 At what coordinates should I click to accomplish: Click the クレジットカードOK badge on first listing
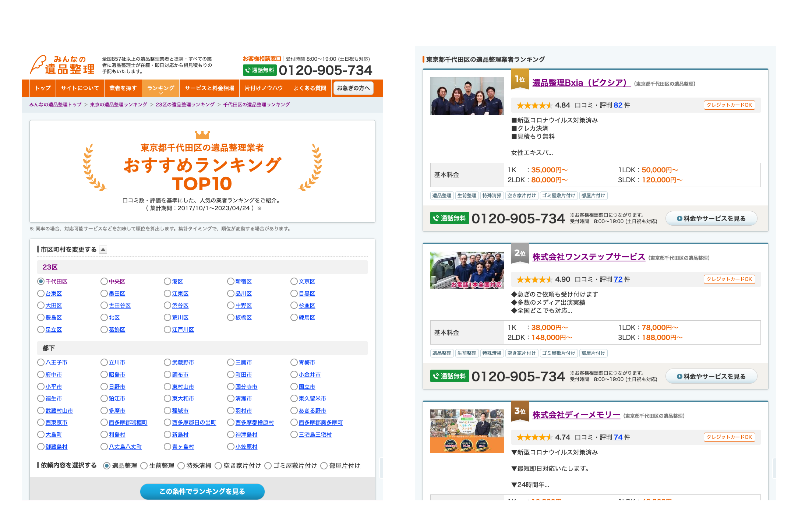point(729,105)
